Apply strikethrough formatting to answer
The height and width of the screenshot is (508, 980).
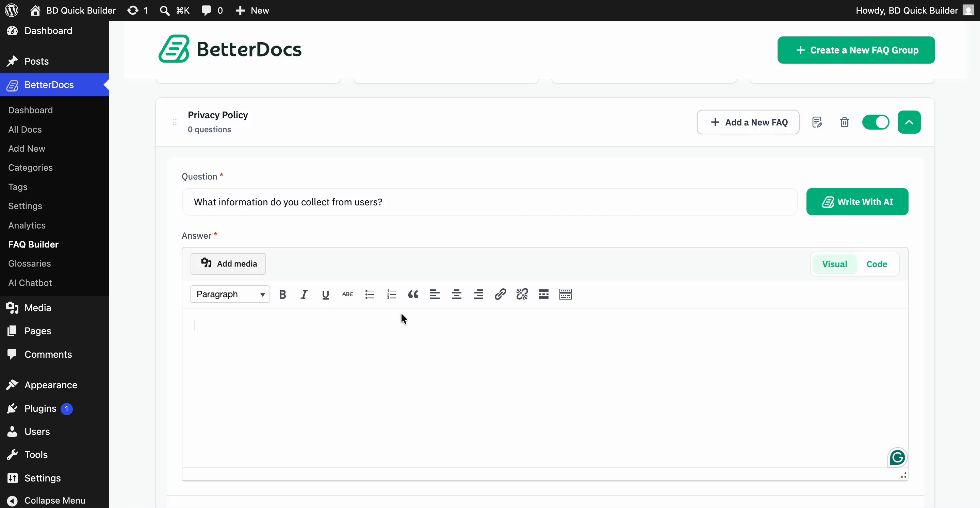point(347,294)
